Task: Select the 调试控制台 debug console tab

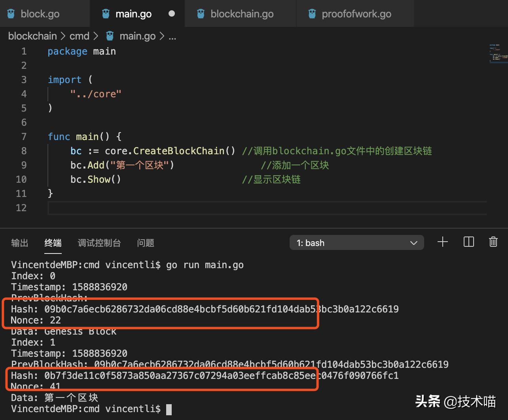Action: click(x=99, y=243)
